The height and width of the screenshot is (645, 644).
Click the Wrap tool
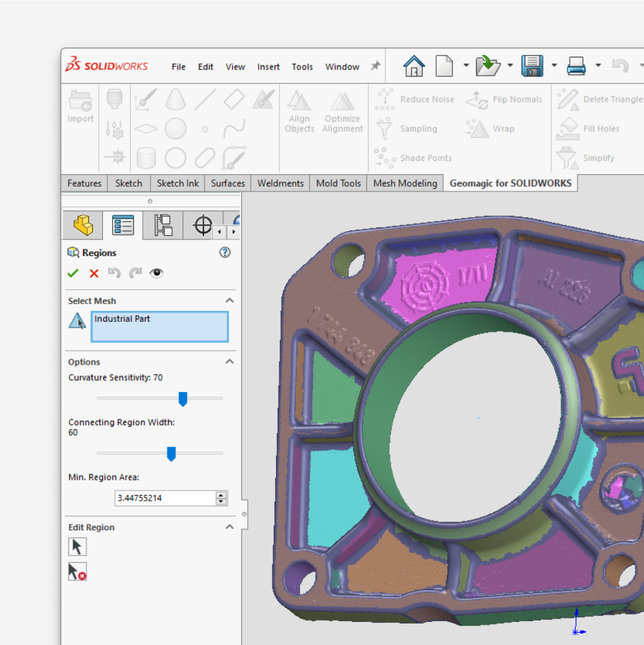490,129
